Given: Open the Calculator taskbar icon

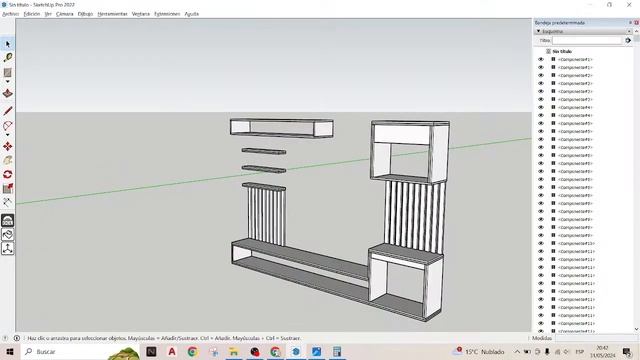Looking at the screenshot, I should pyautogui.click(x=337, y=351).
